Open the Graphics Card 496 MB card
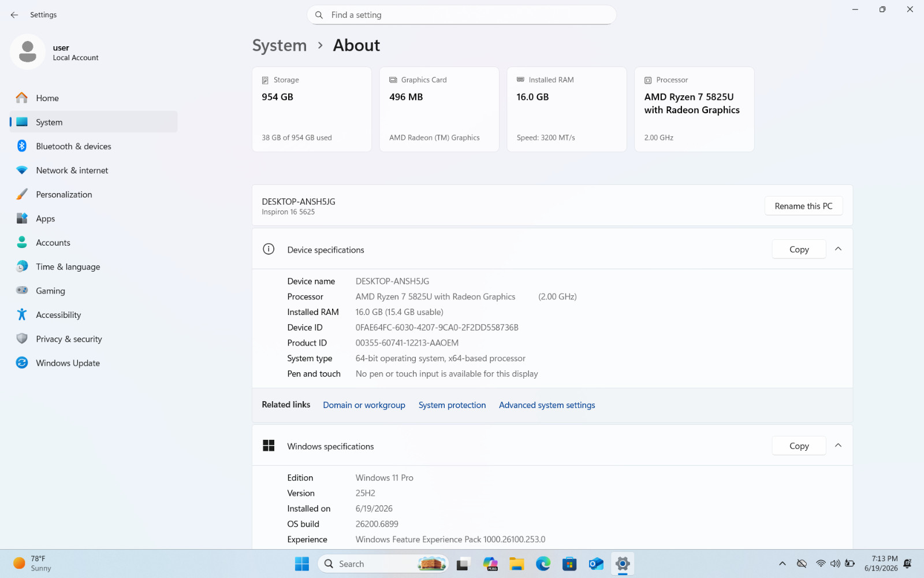Viewport: 924px width, 578px height. tap(439, 109)
